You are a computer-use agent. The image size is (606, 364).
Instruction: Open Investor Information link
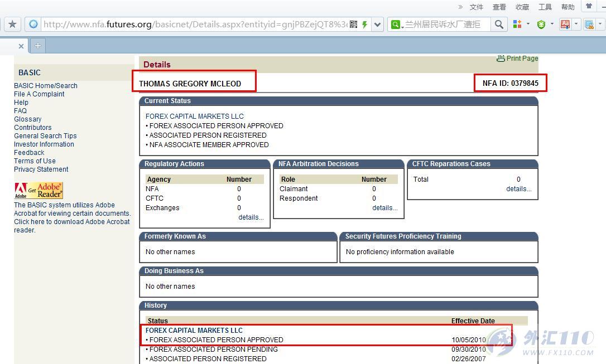pos(44,144)
